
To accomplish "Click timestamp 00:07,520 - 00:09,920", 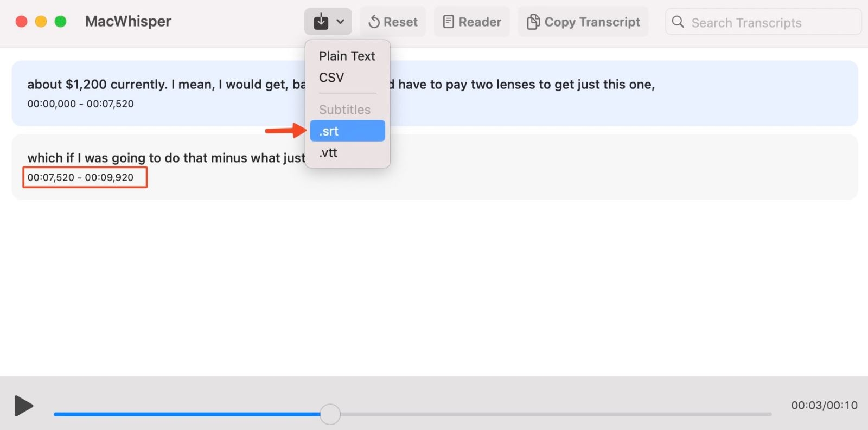I will pos(80,177).
